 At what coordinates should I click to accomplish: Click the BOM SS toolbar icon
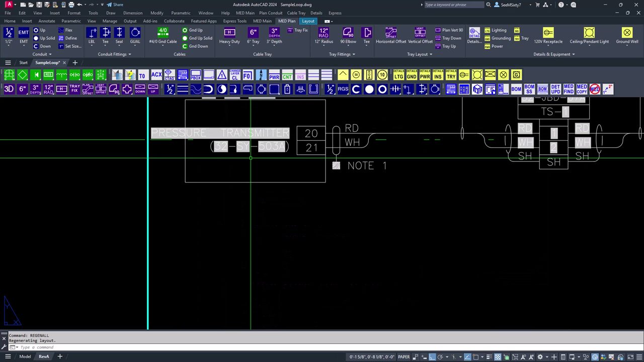point(529,89)
